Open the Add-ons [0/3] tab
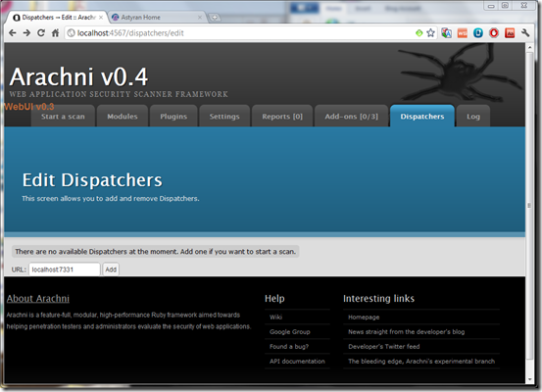The height and width of the screenshot is (392, 542). pos(351,117)
